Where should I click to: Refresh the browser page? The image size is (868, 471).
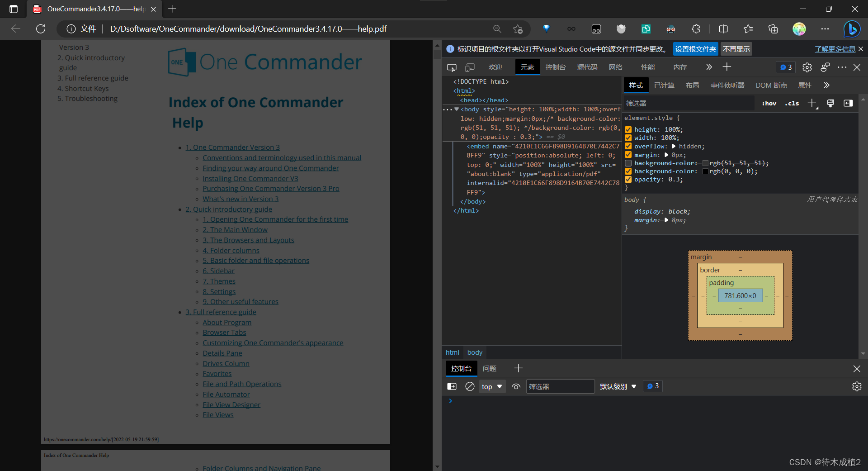tap(41, 29)
